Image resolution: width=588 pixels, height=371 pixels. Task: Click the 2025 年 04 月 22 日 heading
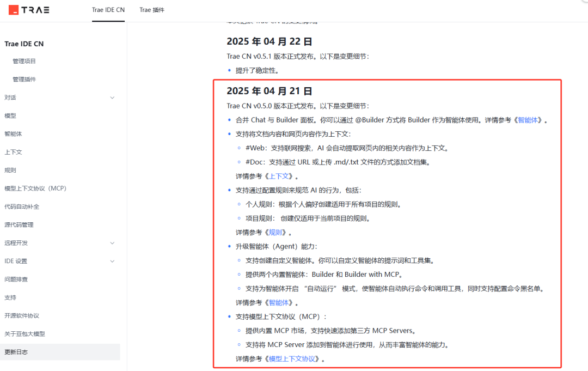click(x=269, y=41)
